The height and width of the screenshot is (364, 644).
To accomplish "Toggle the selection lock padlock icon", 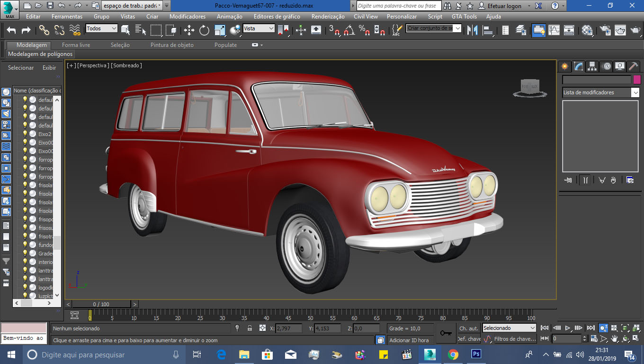I will point(250,328).
